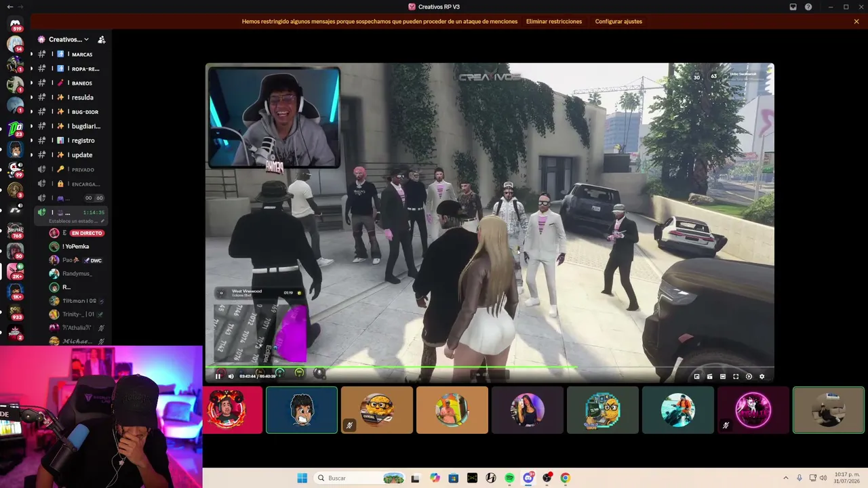Select the resulda text channel
Image resolution: width=868 pixels, height=488 pixels.
[x=71, y=98]
